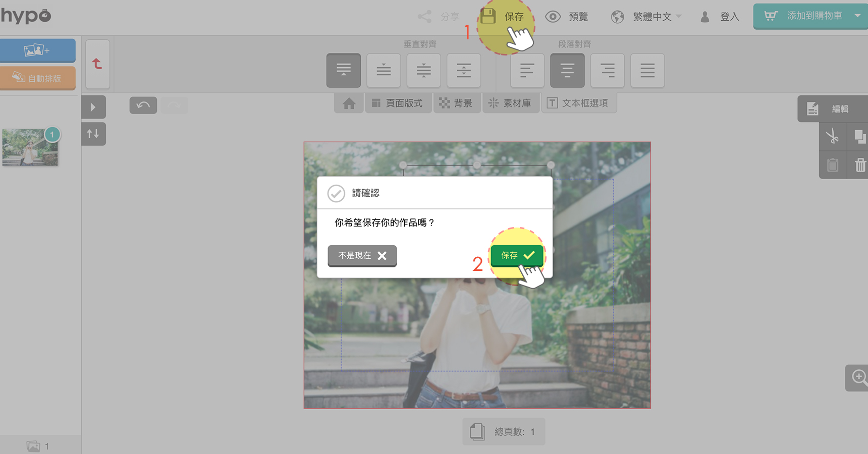
Task: Open the 素材庫 materials library tab
Action: click(511, 103)
